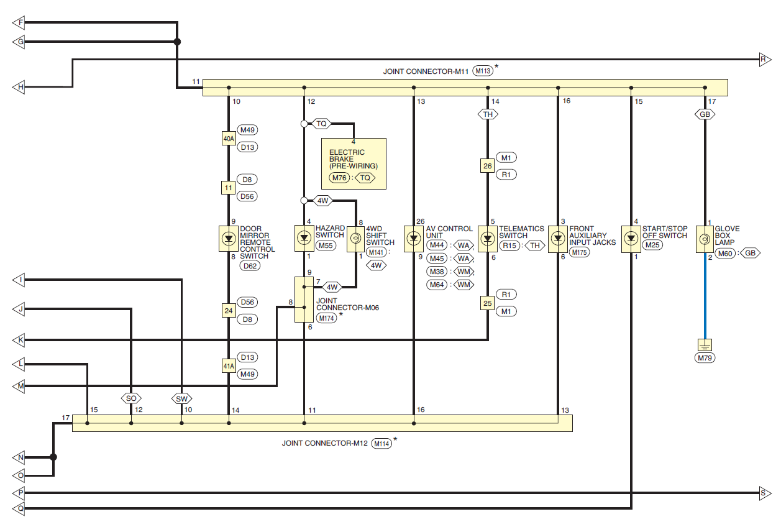Viewport: 781px width, 532px height.
Task: Click the M55 hazard switch connector label
Action: point(326,245)
